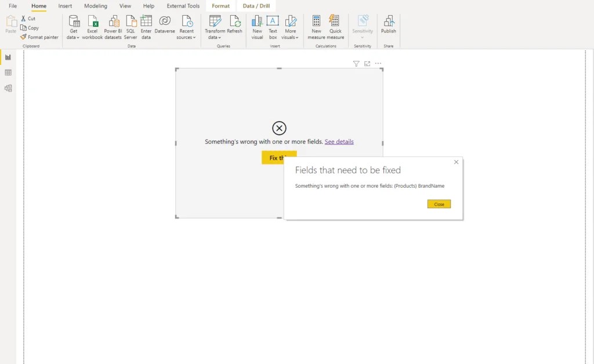594x364 pixels.
Task: Expand the Transform data dropdown
Action: pos(215,27)
